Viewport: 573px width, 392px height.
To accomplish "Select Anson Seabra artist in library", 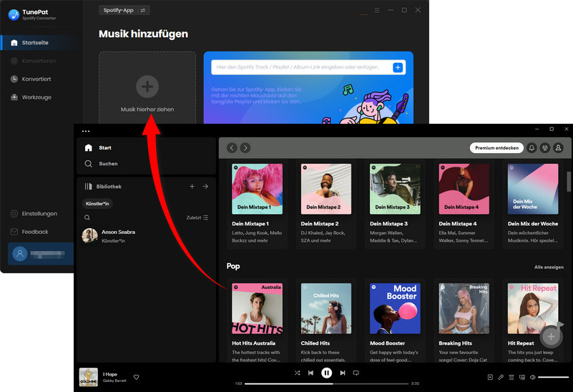I will click(146, 235).
